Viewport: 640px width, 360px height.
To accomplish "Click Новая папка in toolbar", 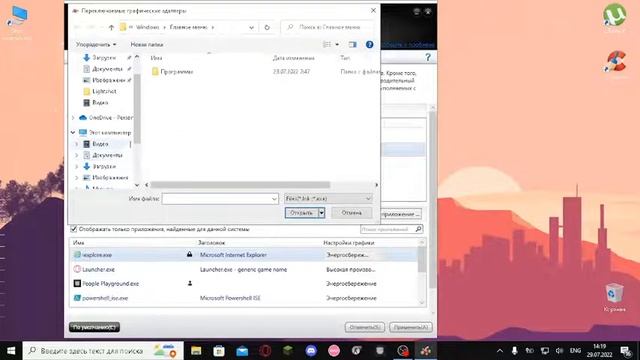I will tap(147, 44).
